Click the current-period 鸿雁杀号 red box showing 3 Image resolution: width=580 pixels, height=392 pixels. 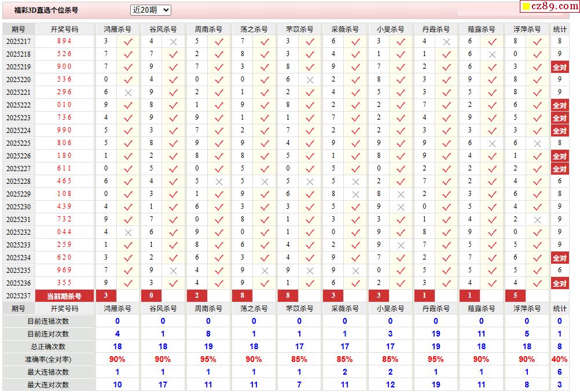click(106, 295)
